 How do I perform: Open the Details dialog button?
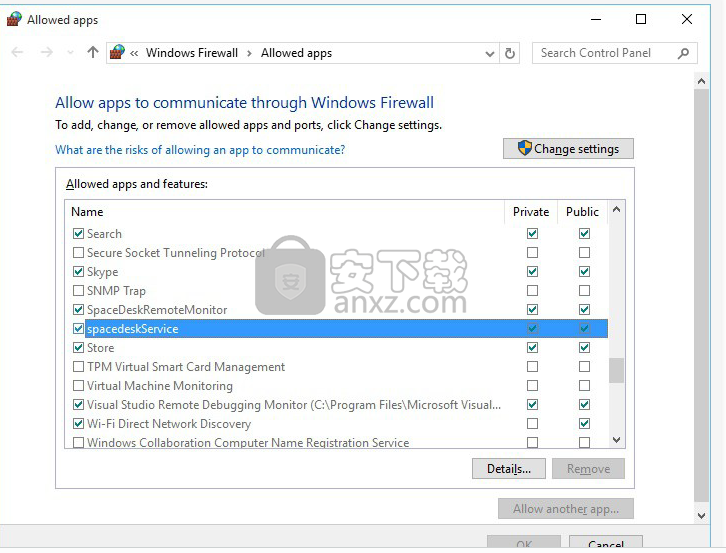509,469
